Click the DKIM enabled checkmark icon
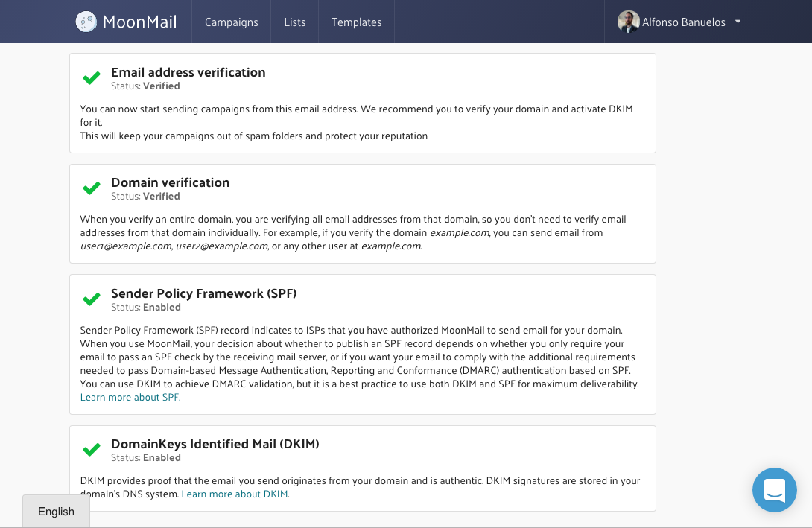This screenshot has height=528, width=812. click(x=92, y=450)
